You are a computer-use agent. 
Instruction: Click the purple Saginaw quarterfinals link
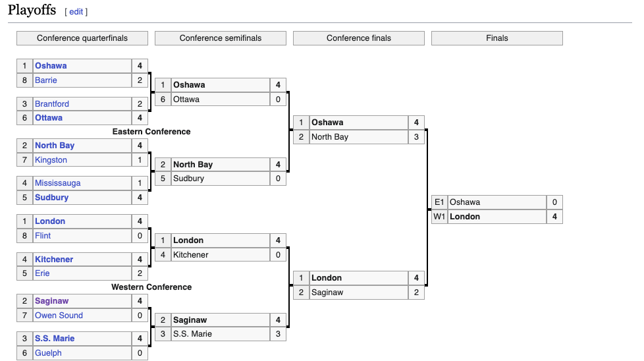[51, 301]
